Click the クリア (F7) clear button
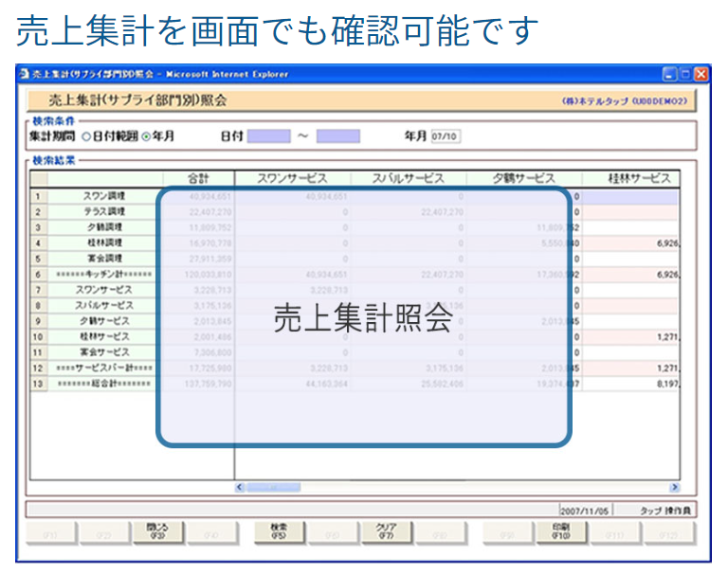This screenshot has width=728, height=574. click(x=386, y=531)
